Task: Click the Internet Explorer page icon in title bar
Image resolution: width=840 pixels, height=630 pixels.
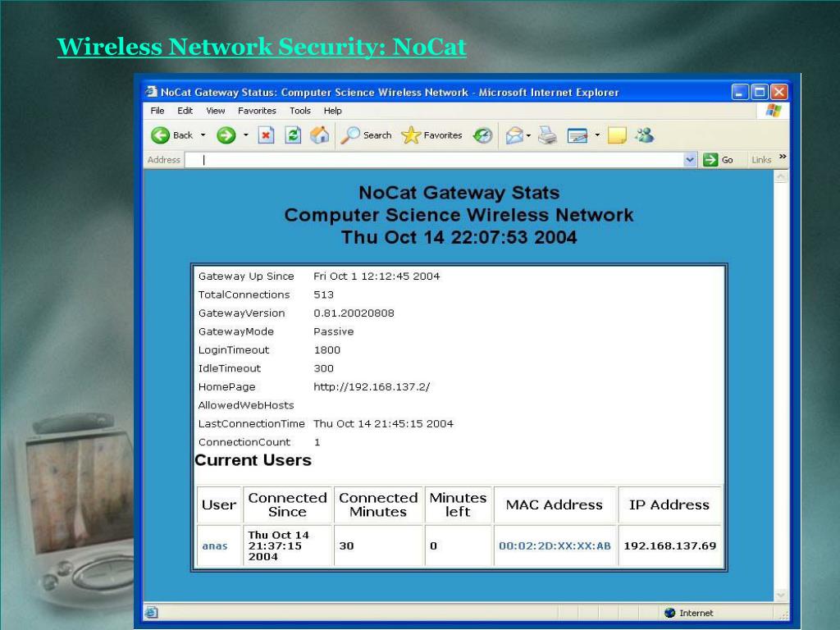Action: (152, 92)
